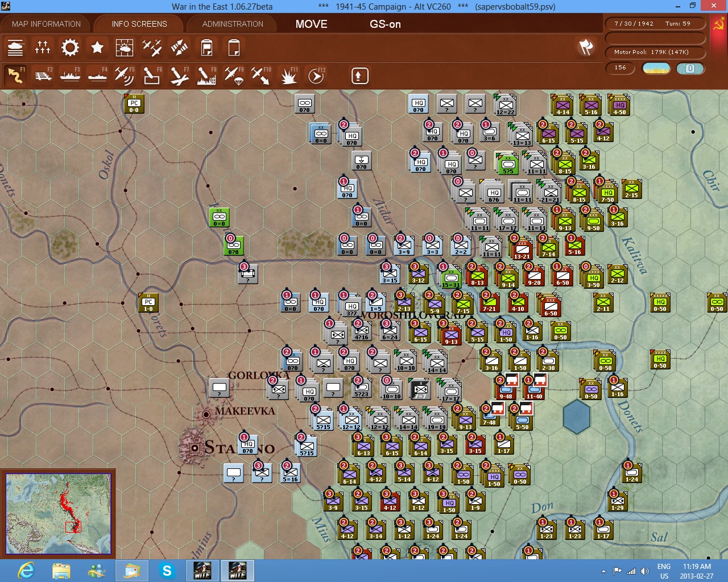Click the wheat field weather indicator
Screen dimensions: 728x582
[x=656, y=68]
